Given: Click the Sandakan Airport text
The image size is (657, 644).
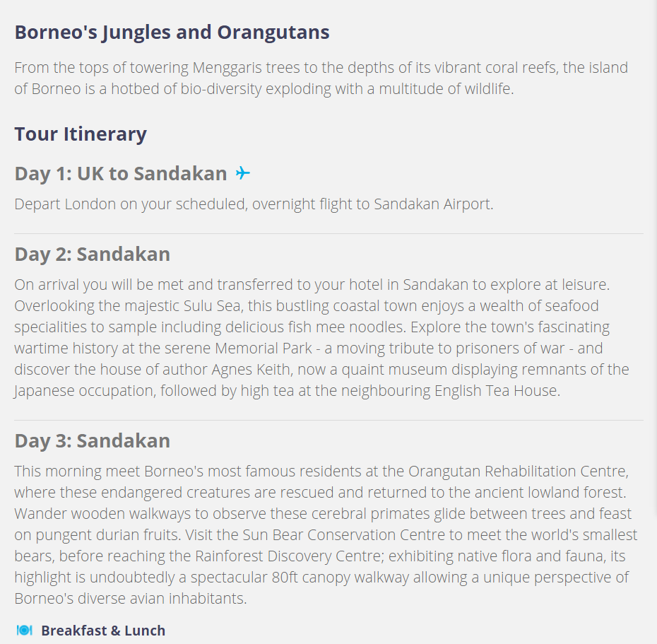Looking at the screenshot, I should [x=433, y=204].
